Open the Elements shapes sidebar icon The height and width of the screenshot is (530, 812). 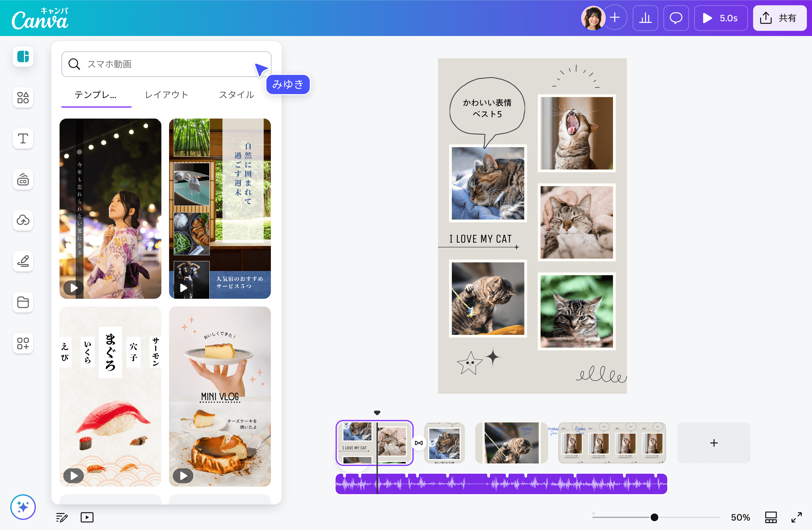point(23,98)
